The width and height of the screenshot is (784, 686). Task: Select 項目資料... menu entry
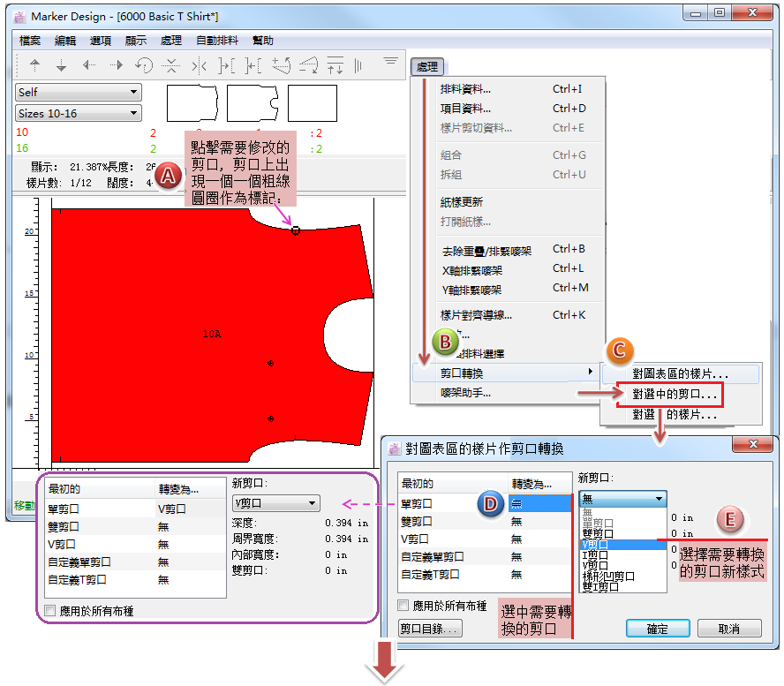coord(508,109)
